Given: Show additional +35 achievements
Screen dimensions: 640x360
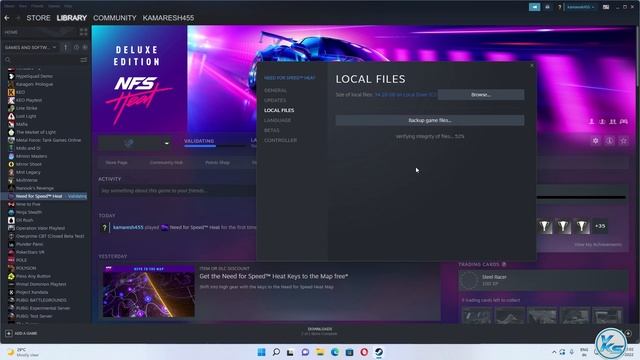Looking at the screenshot, I should (600, 226).
